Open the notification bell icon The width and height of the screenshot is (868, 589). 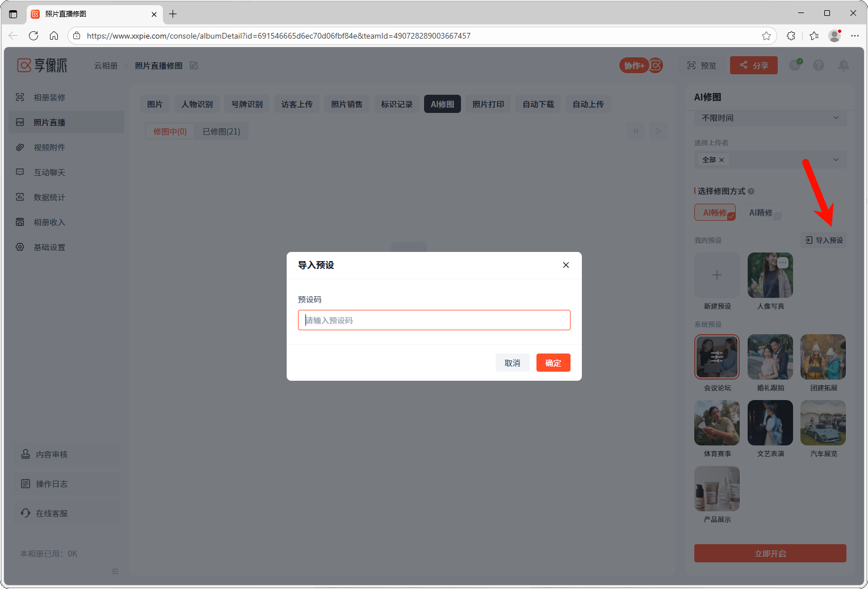(x=843, y=66)
